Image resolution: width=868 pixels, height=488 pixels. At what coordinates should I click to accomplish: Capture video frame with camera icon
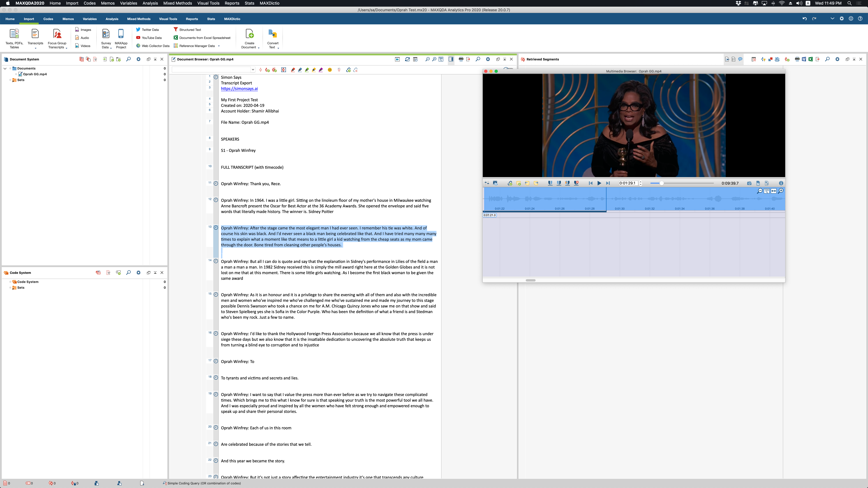pos(749,183)
